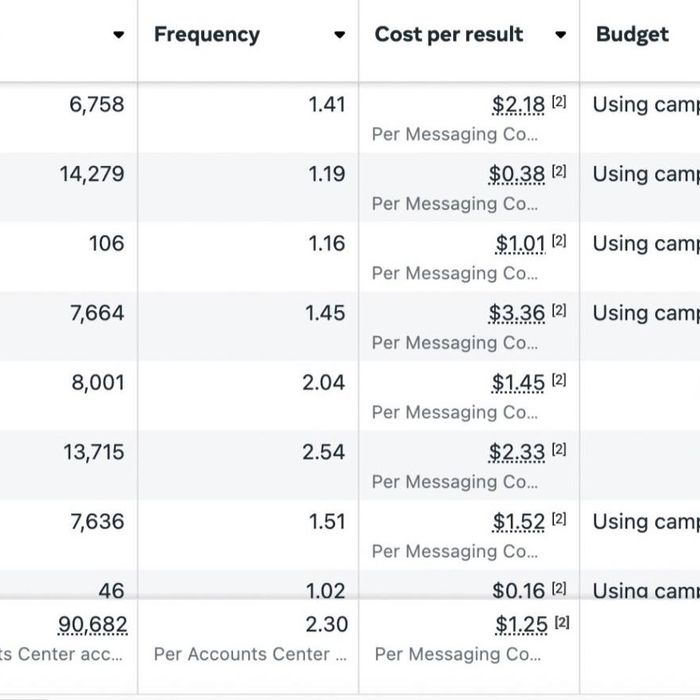Select the Budget column header
The width and height of the screenshot is (700, 700).
coord(632,34)
